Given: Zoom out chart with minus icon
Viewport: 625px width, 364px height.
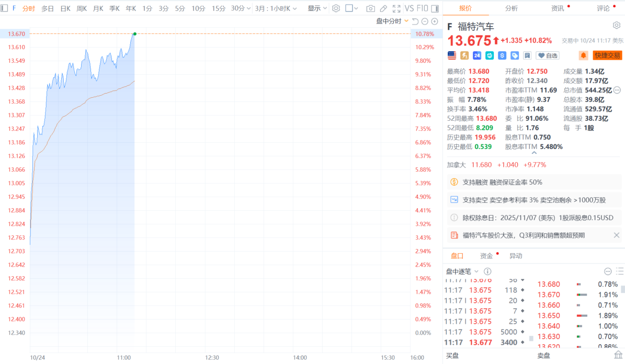Looking at the screenshot, I should 425,21.
